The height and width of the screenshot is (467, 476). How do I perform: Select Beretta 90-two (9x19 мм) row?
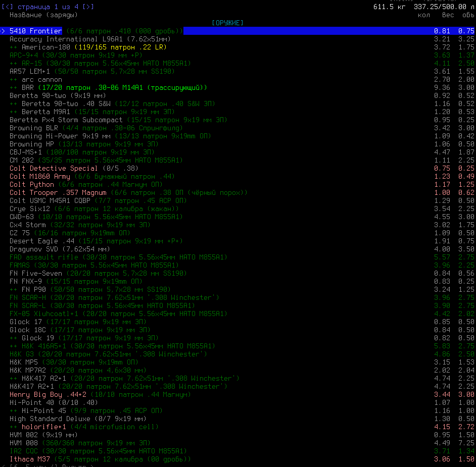point(238,95)
